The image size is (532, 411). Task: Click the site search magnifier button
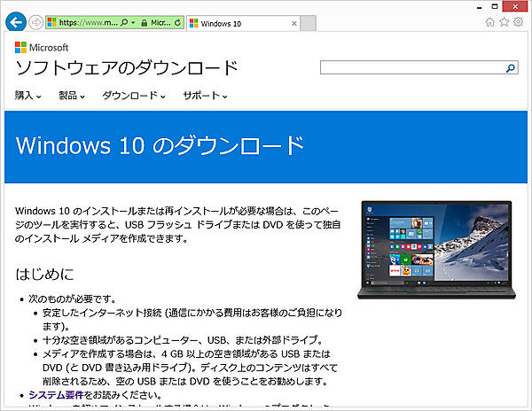pos(511,68)
